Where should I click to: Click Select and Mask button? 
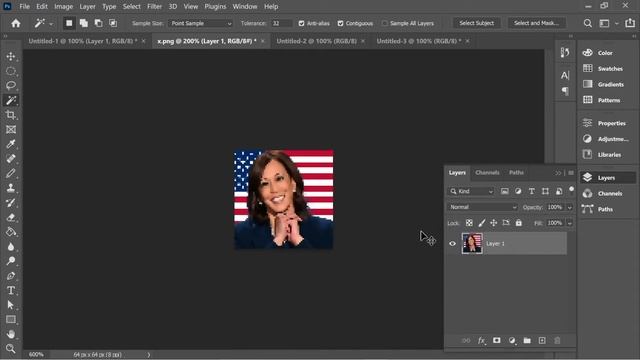click(536, 23)
